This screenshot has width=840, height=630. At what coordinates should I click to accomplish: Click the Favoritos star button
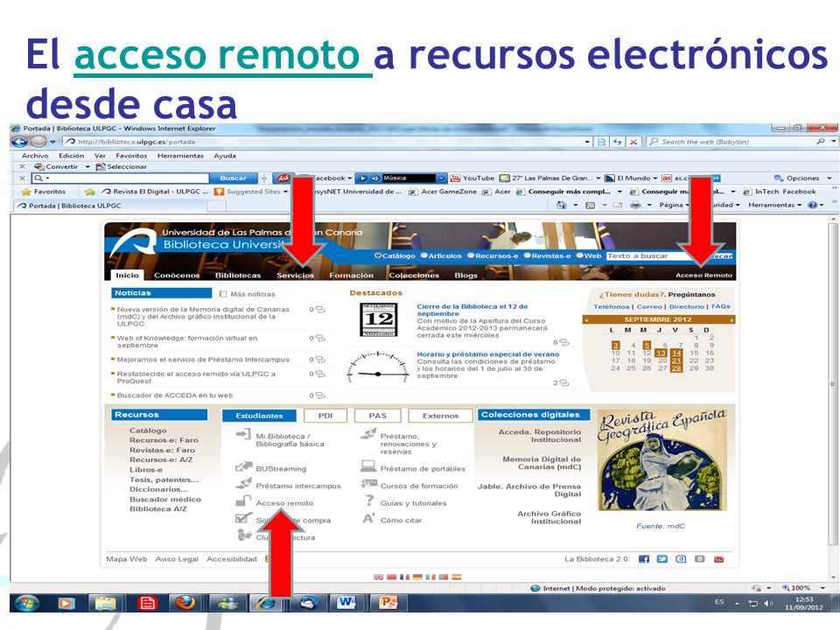tap(44, 192)
